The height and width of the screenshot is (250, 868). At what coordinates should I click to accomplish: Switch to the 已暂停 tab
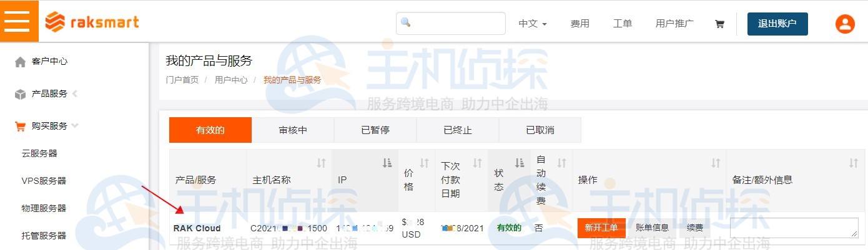375,130
